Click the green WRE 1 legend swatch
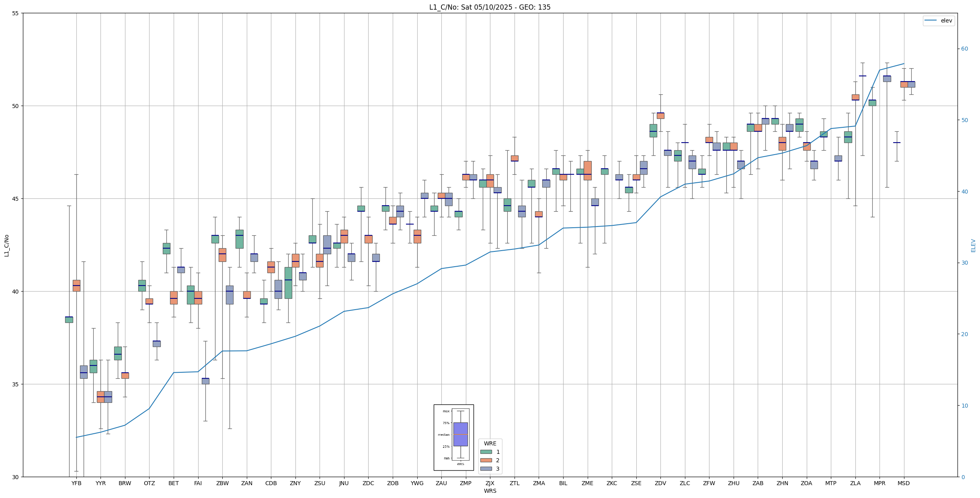The height and width of the screenshot is (498, 980). pos(486,452)
